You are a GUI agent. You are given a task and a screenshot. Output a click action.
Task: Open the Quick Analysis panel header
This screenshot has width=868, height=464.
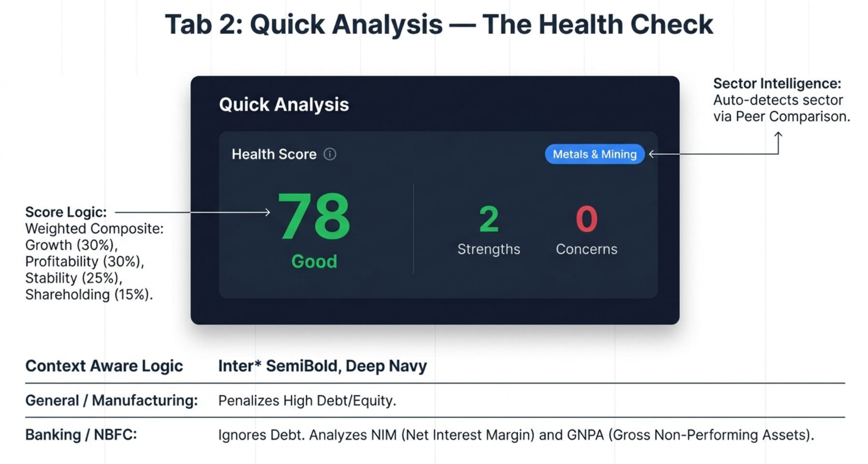click(x=284, y=104)
